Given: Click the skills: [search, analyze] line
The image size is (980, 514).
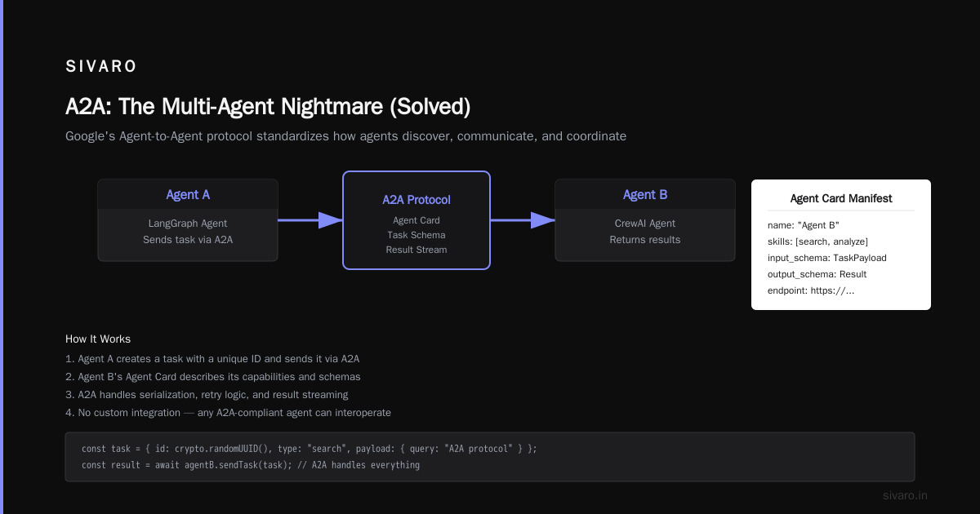Looking at the screenshot, I should click(x=817, y=241).
